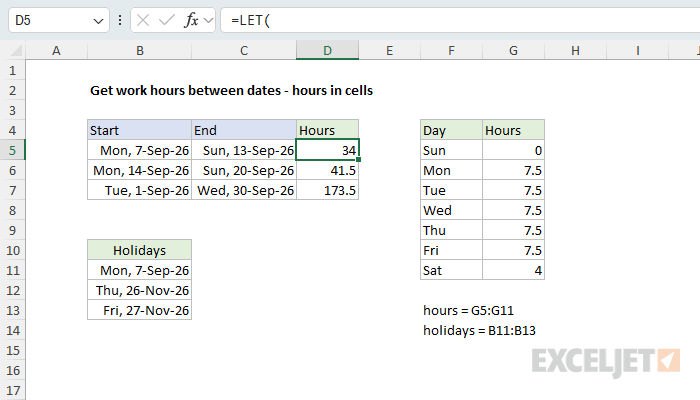Click start date 'Mon, 7-Sep-26' in row 5
Viewport: 700px width, 400px height.
coord(140,150)
